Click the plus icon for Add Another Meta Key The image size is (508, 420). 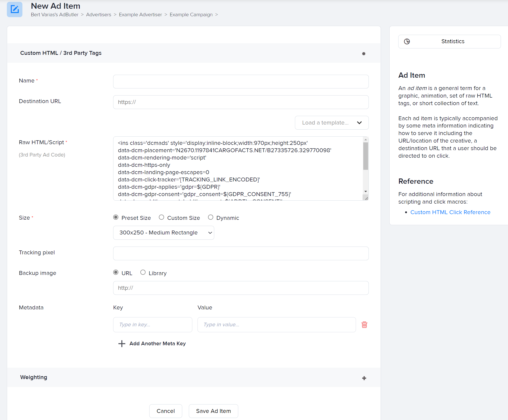122,344
